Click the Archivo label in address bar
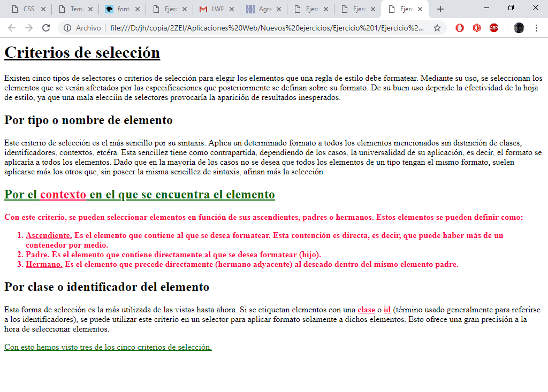The width and height of the screenshot is (548, 392). (x=88, y=28)
